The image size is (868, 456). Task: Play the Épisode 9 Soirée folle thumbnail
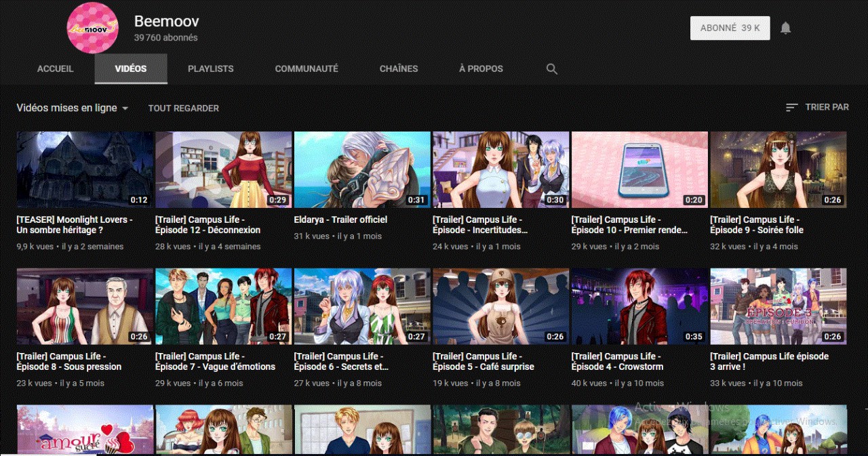click(778, 169)
